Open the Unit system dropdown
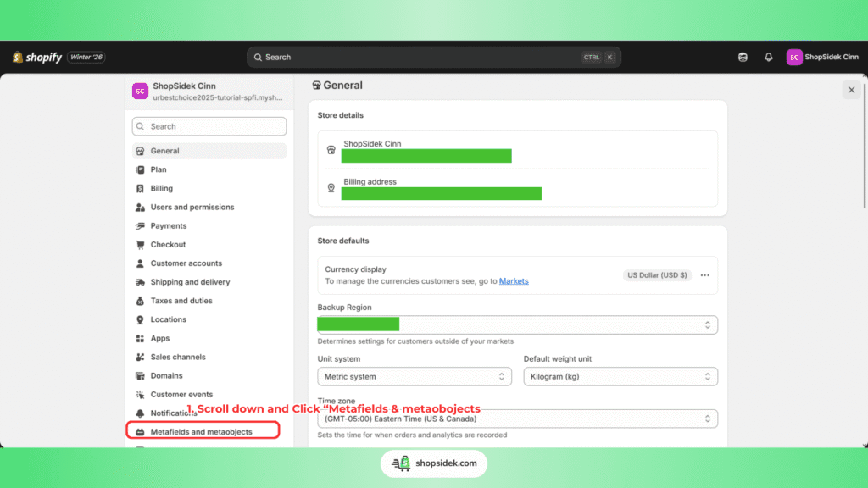868x488 pixels. click(x=415, y=376)
